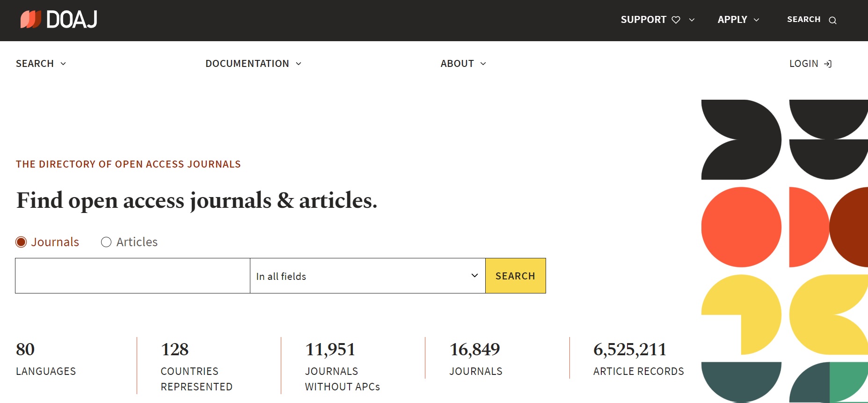Viewport: 868px width, 403px height.
Task: Open the Documentation menu
Action: tap(253, 64)
